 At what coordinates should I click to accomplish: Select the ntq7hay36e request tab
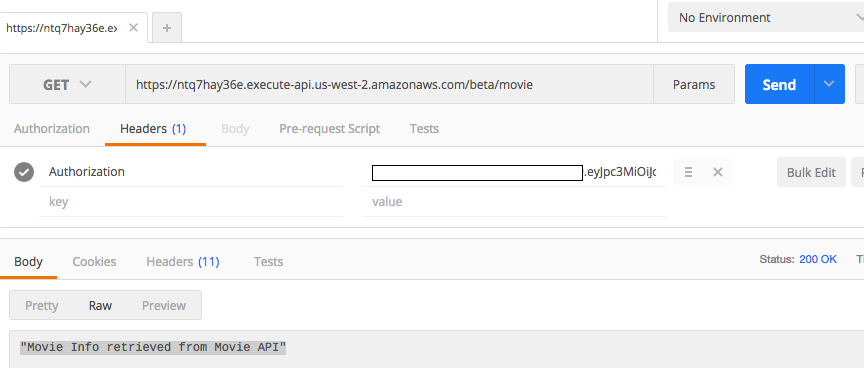[62, 28]
